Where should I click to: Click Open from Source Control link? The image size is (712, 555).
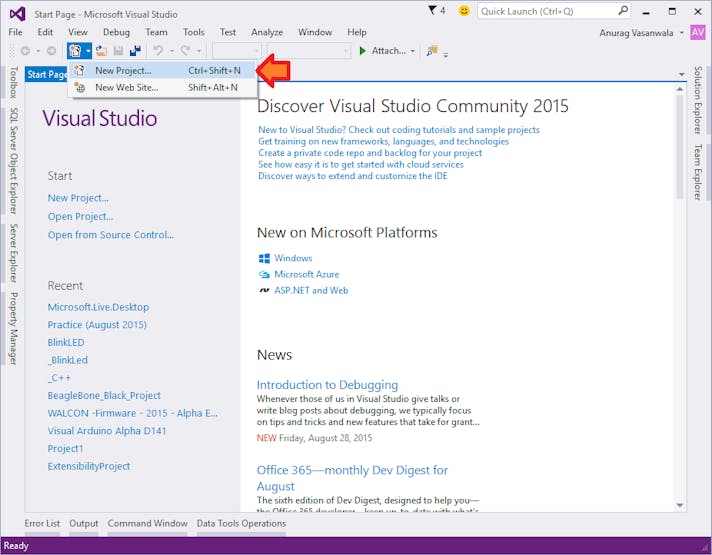(x=110, y=235)
